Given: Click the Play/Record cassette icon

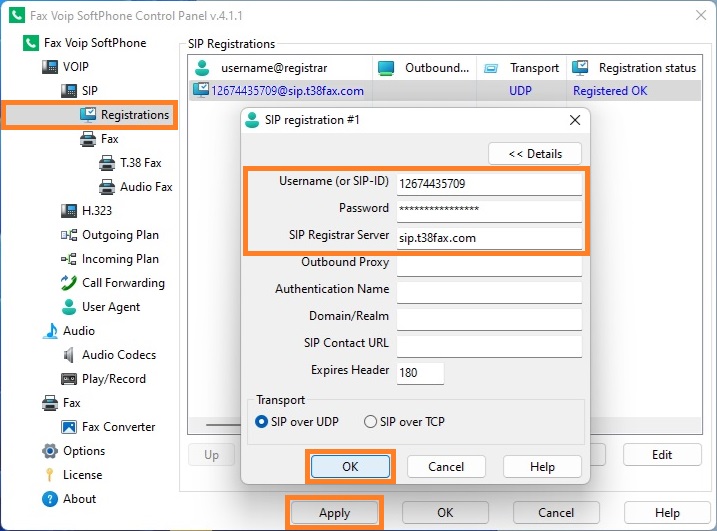Looking at the screenshot, I should coord(69,379).
